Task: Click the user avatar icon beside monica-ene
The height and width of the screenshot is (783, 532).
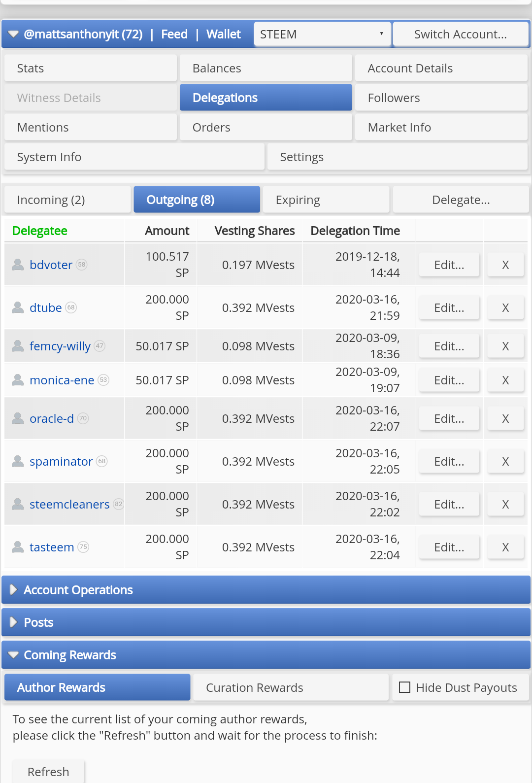Action: pos(18,380)
